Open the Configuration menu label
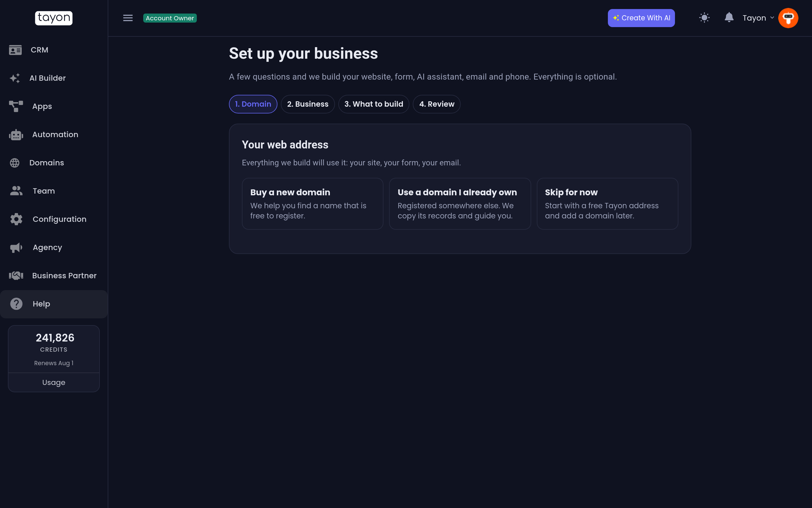The image size is (812, 508). (x=59, y=219)
